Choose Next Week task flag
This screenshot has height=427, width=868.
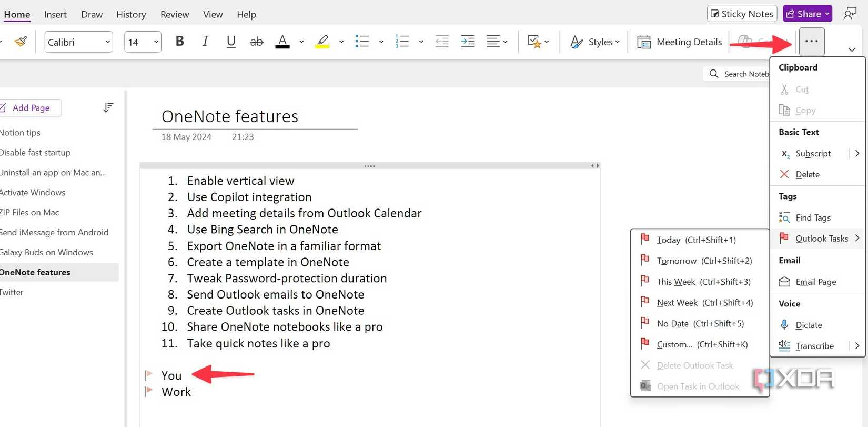[700, 303]
